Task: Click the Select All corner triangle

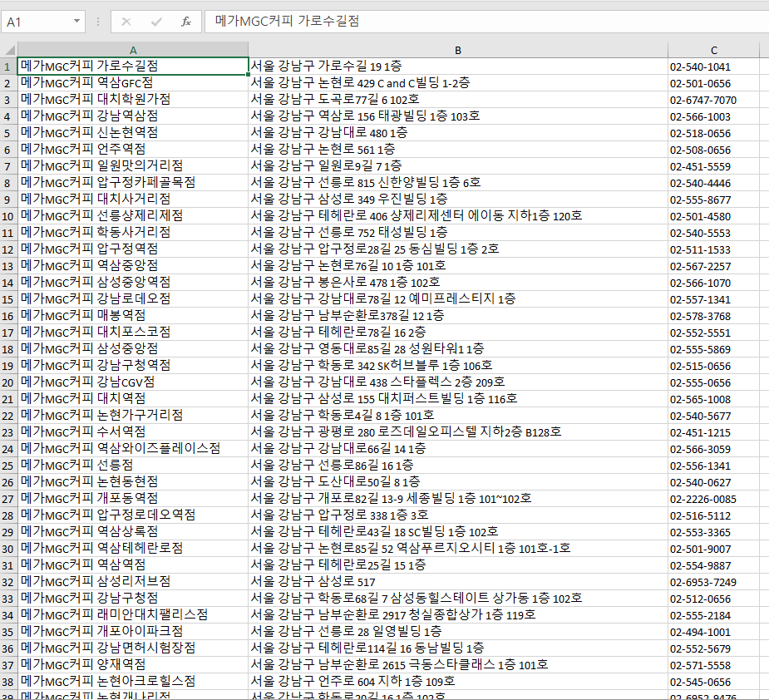Action: [9, 50]
